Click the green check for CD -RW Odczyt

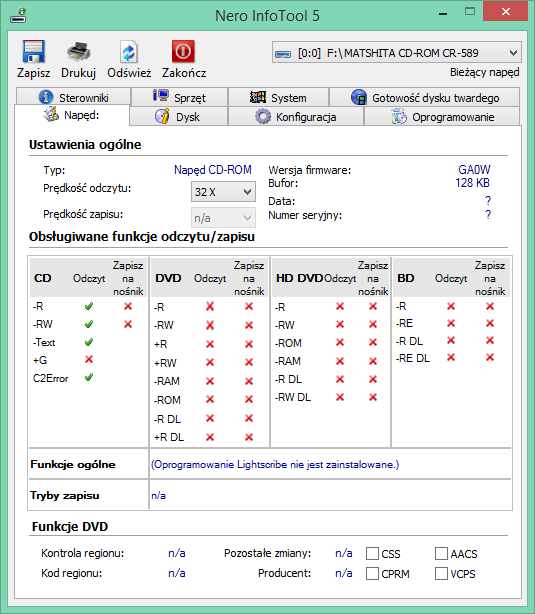pyautogui.click(x=89, y=324)
